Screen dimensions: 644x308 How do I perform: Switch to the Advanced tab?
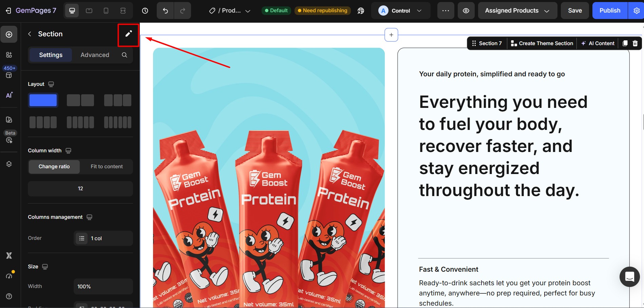coord(95,55)
